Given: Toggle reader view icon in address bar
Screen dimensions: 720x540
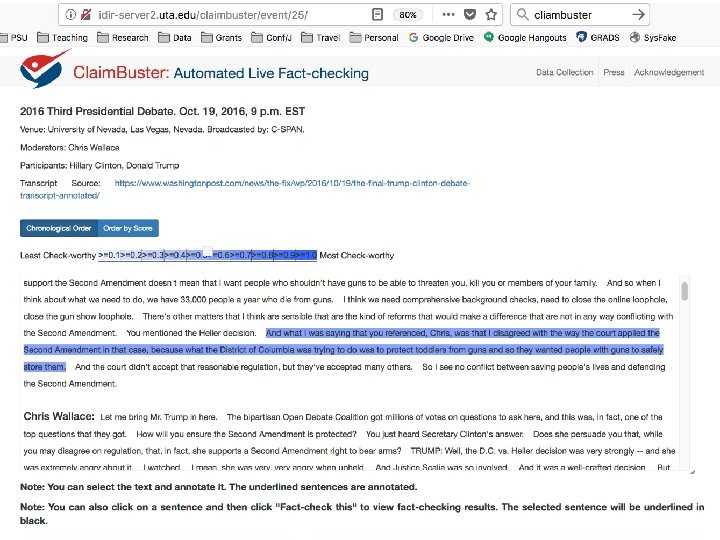Looking at the screenshot, I should click(x=377, y=15).
